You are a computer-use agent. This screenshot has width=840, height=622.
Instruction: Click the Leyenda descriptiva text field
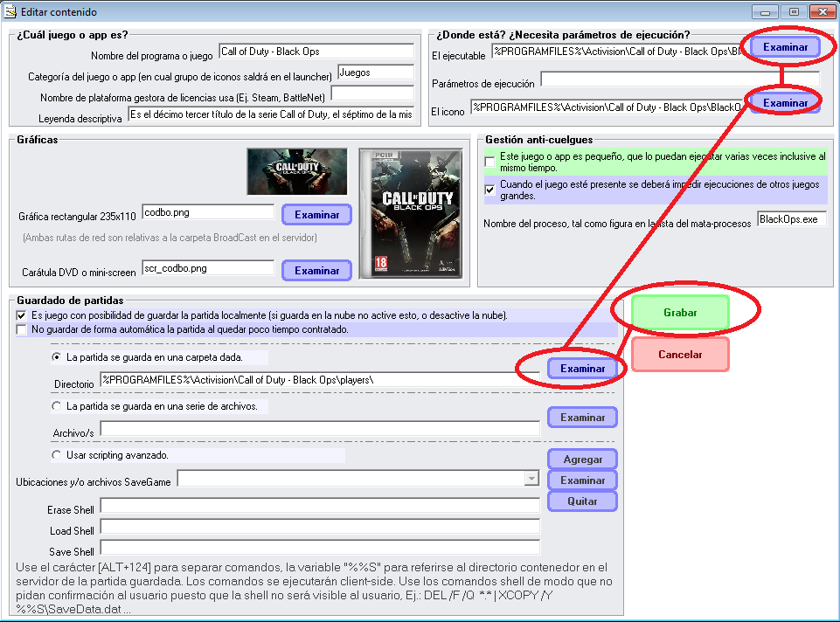pos(271,114)
